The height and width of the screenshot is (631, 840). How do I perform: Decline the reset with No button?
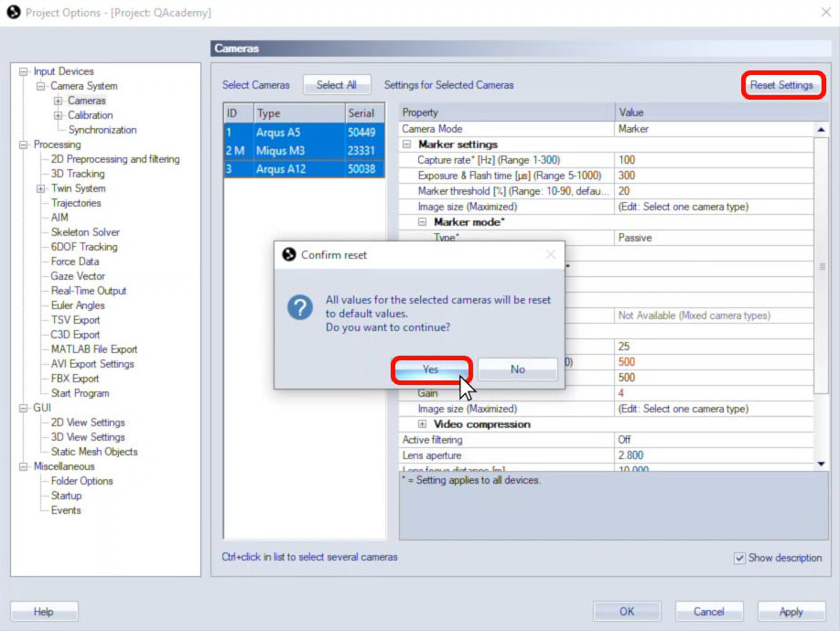pyautogui.click(x=518, y=369)
